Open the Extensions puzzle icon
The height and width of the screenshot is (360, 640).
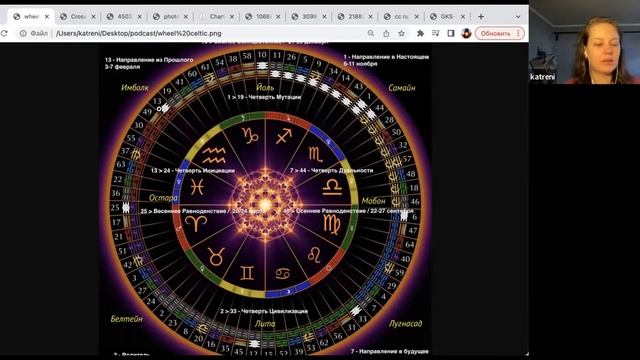[420, 33]
